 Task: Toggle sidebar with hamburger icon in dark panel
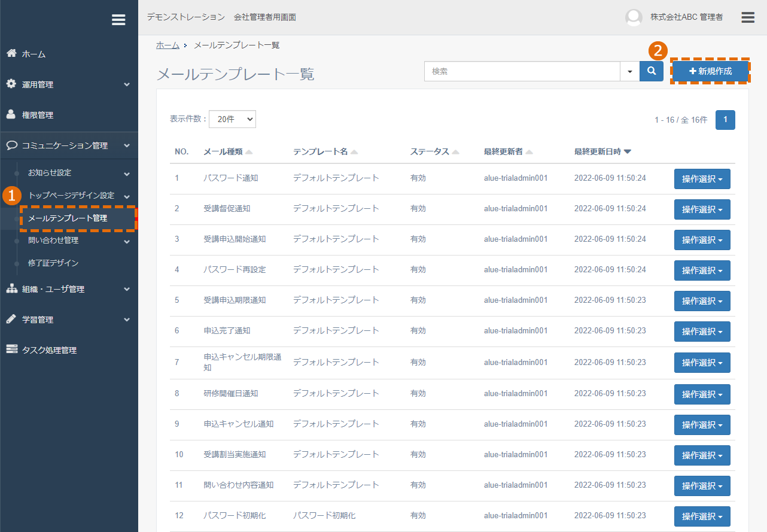point(118,20)
